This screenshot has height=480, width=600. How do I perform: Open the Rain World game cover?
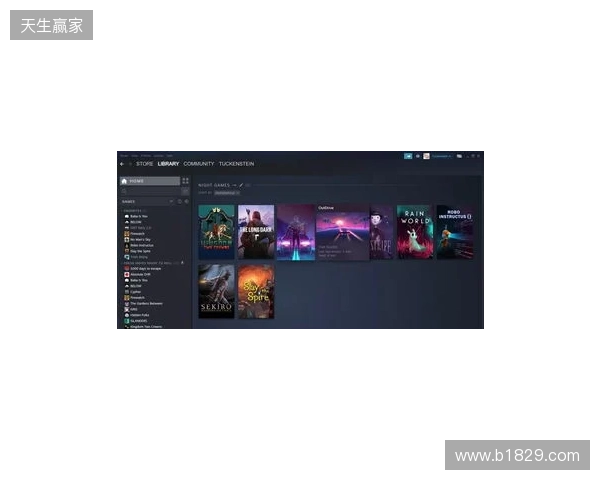pyautogui.click(x=414, y=232)
